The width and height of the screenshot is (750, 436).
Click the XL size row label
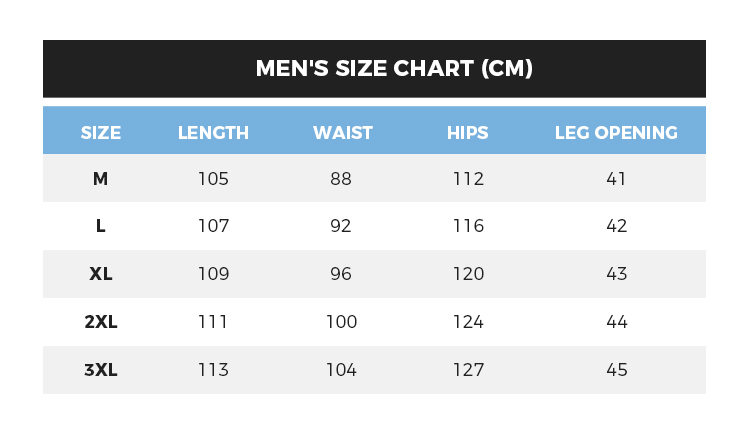tap(101, 274)
